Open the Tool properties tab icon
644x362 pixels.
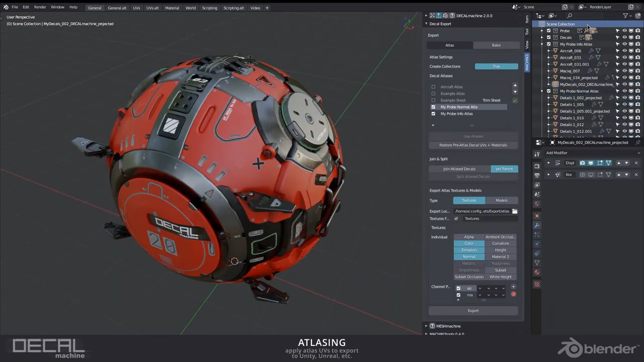(537, 154)
